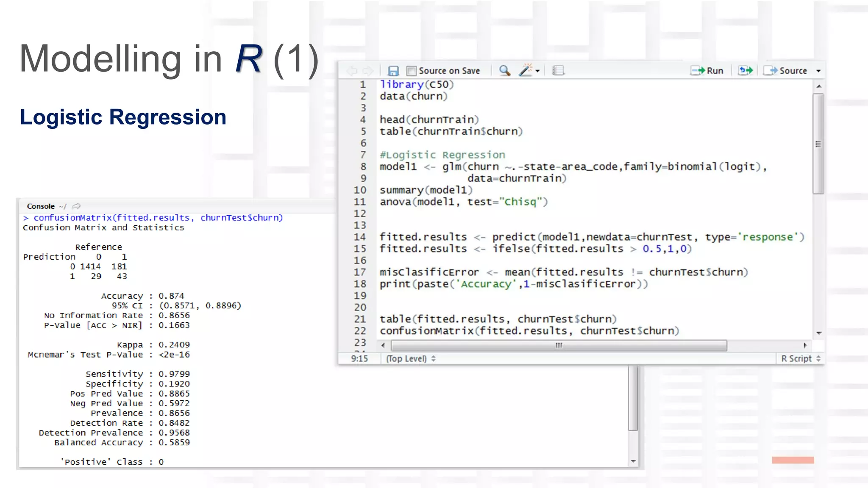Click the 9:15 cursor position indicator

click(359, 359)
